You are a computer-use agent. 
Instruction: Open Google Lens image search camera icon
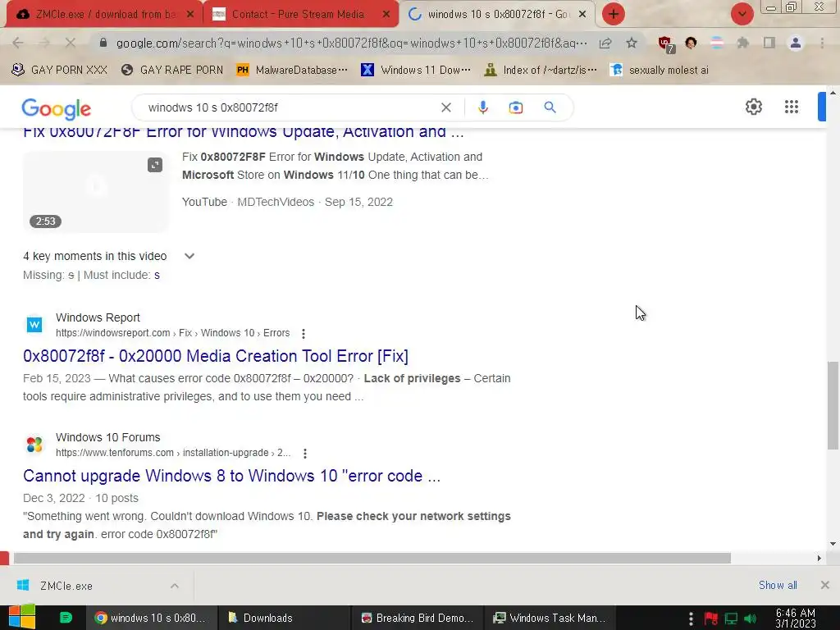515,107
